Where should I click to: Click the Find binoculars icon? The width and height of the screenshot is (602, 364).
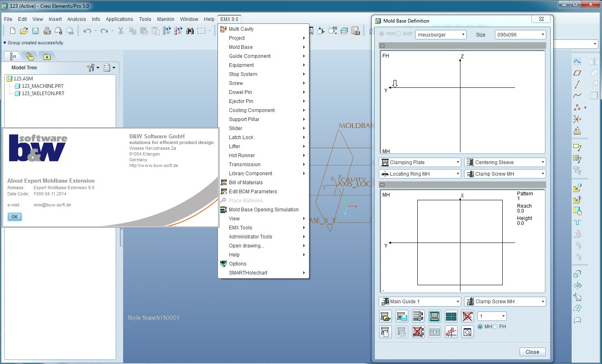(x=190, y=31)
